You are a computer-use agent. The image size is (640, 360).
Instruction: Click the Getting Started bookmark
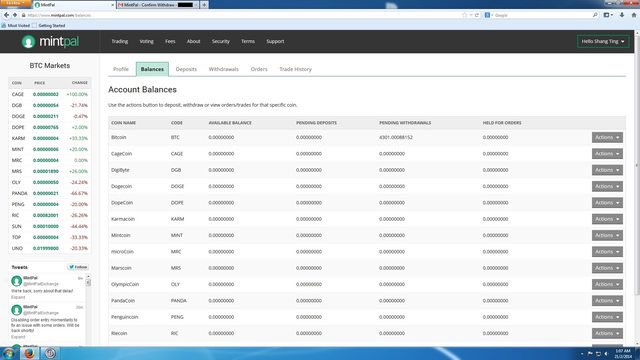49,25
